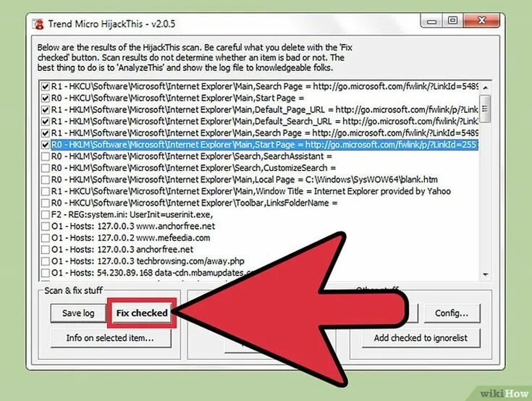The height and width of the screenshot is (401, 532).
Task: Check the O1 Hosts www.mefeedia.com entry
Action: (x=45, y=238)
